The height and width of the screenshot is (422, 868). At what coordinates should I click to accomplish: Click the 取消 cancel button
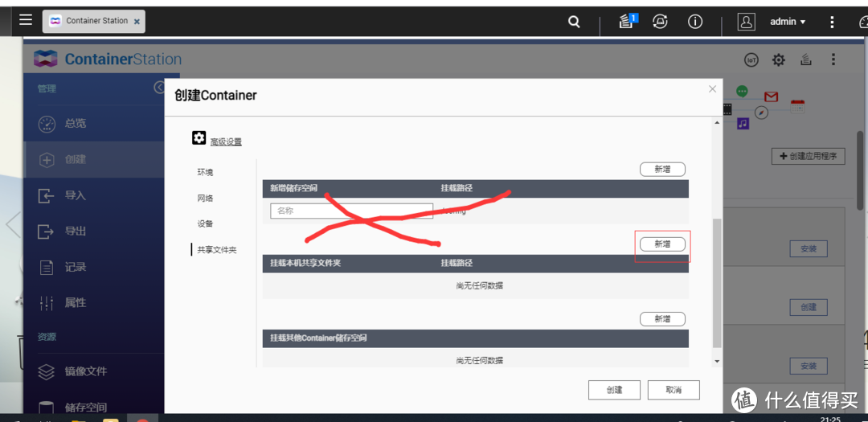coord(674,390)
